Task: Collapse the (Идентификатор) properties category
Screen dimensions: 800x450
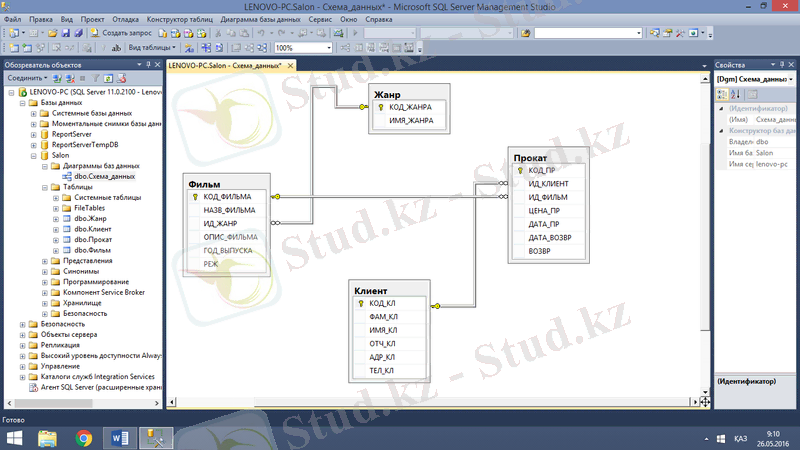Action: (x=721, y=109)
